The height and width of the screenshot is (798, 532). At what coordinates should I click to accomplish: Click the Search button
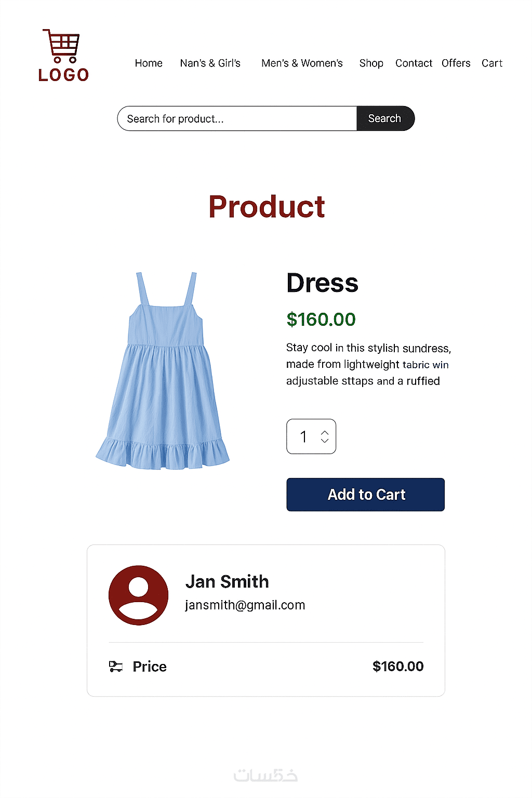(385, 118)
